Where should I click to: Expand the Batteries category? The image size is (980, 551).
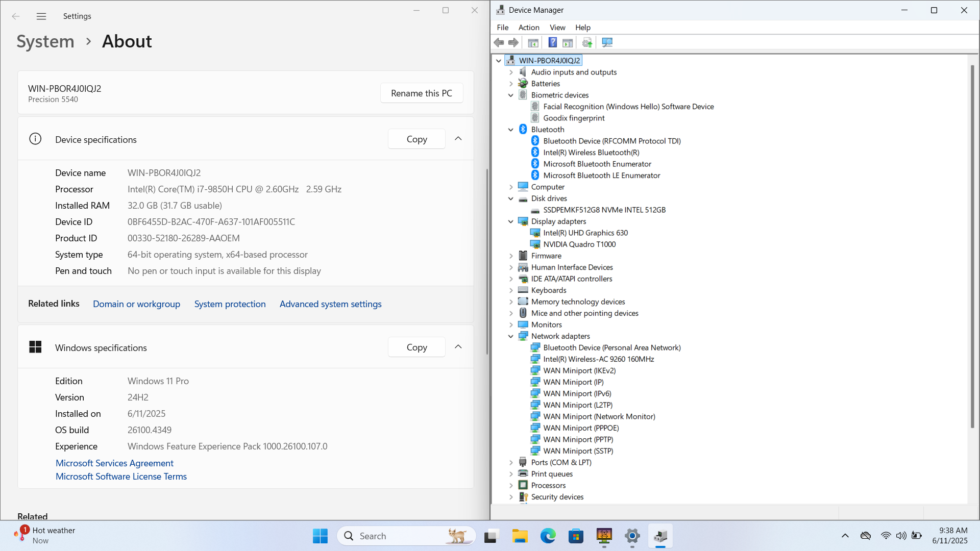pos(511,84)
